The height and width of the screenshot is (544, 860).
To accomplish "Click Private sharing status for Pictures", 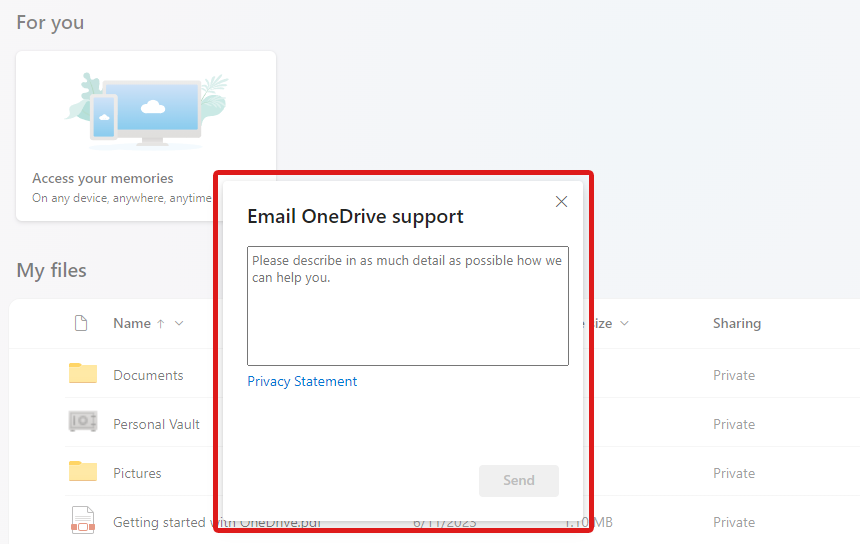I will coord(734,473).
